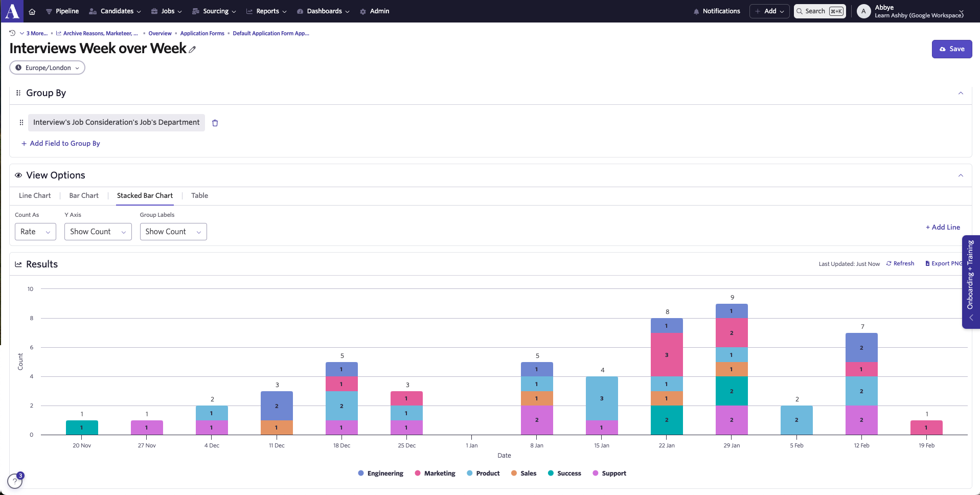Go to the home house icon
980x495 pixels.
click(x=32, y=11)
